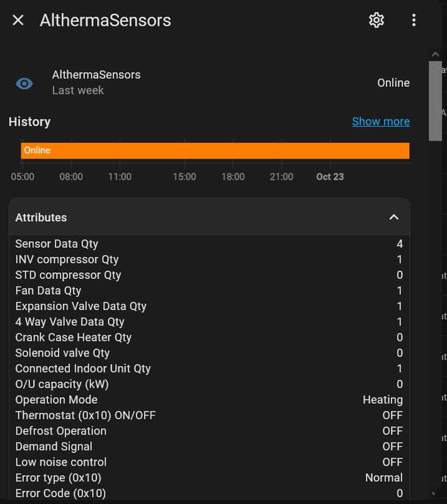447x504 pixels.
Task: Click the Online state text
Action: click(393, 83)
